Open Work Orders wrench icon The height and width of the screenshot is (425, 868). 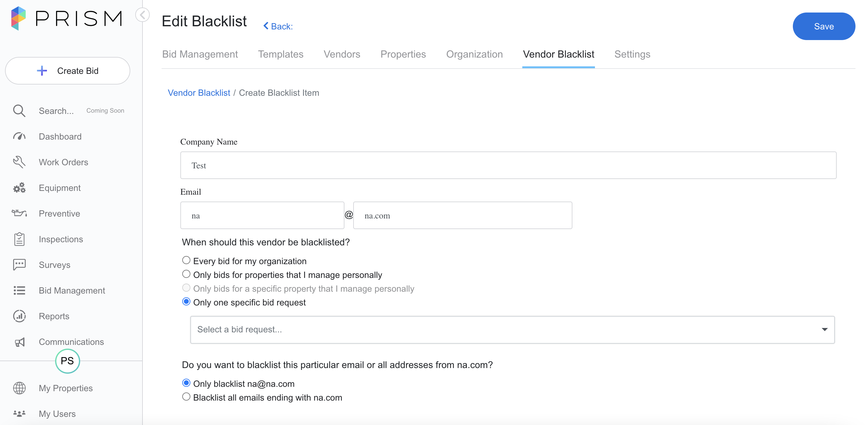click(19, 162)
